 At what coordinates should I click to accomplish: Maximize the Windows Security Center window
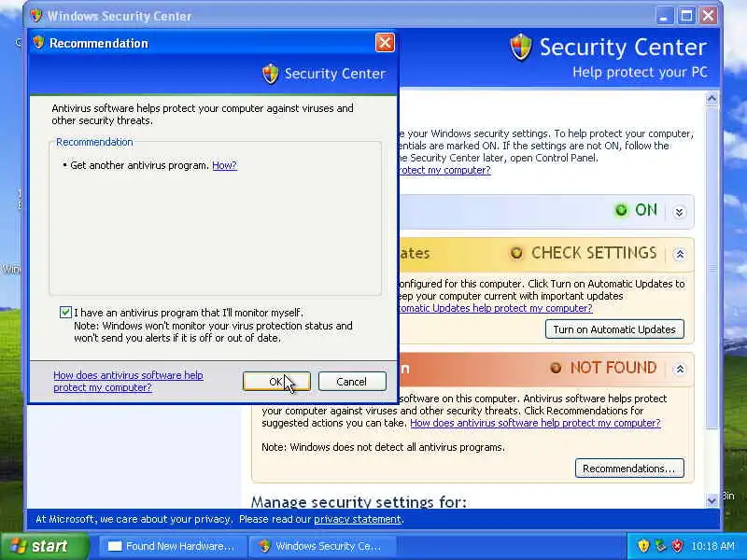[686, 16]
